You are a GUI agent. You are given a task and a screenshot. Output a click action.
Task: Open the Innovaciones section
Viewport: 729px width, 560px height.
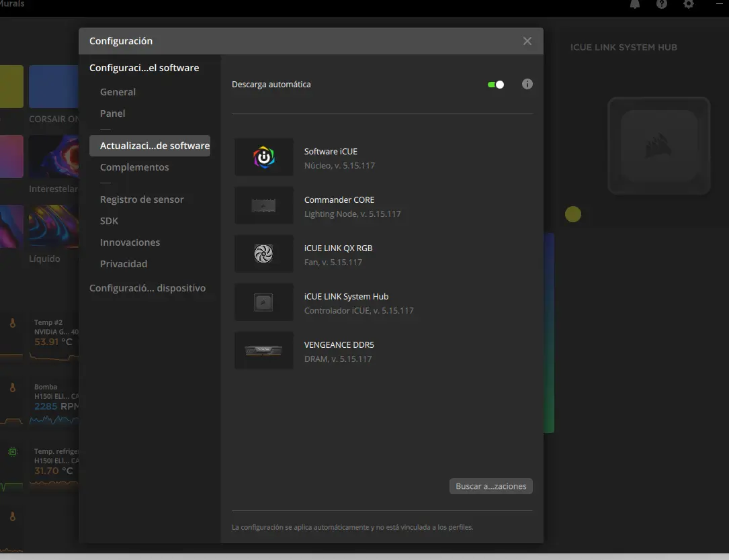(130, 242)
